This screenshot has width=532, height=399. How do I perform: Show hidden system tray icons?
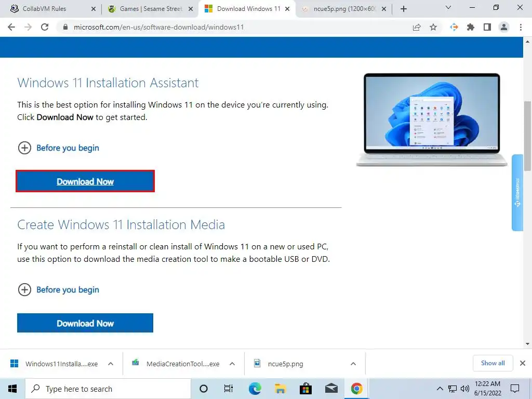tap(440, 389)
